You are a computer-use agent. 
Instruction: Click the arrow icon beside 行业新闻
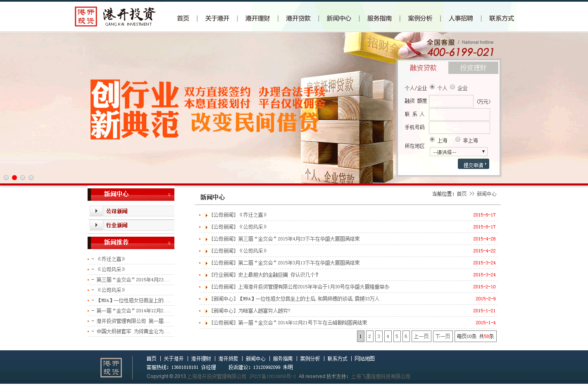click(x=96, y=225)
